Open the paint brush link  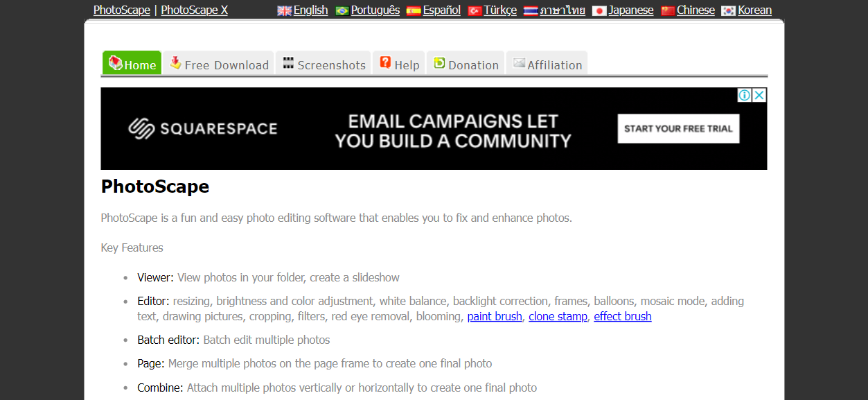tap(495, 316)
